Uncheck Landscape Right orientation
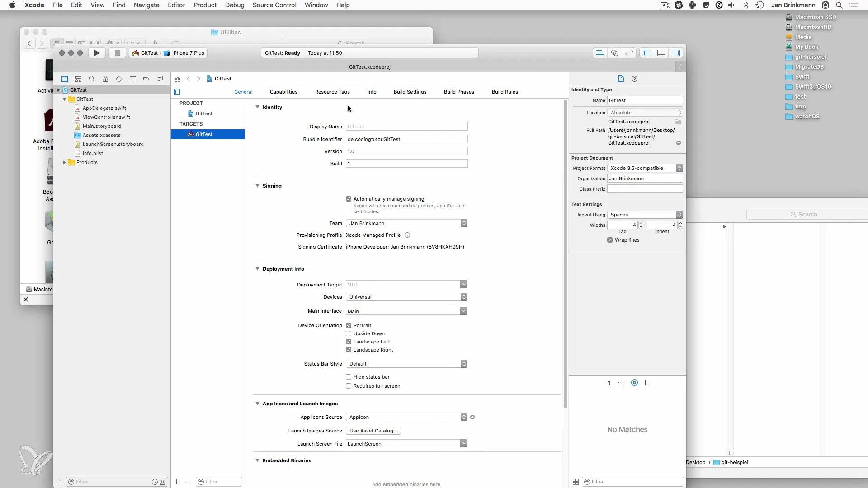868x488 pixels. 349,350
